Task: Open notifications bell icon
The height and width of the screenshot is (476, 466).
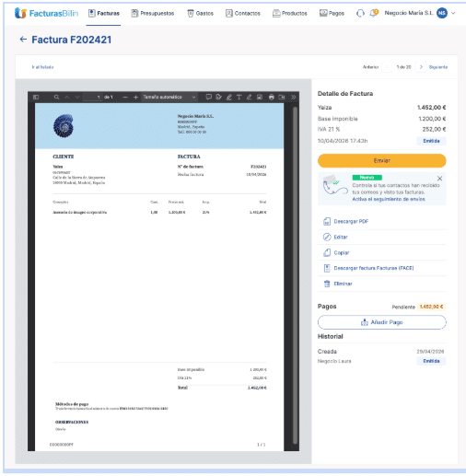Action: (374, 13)
